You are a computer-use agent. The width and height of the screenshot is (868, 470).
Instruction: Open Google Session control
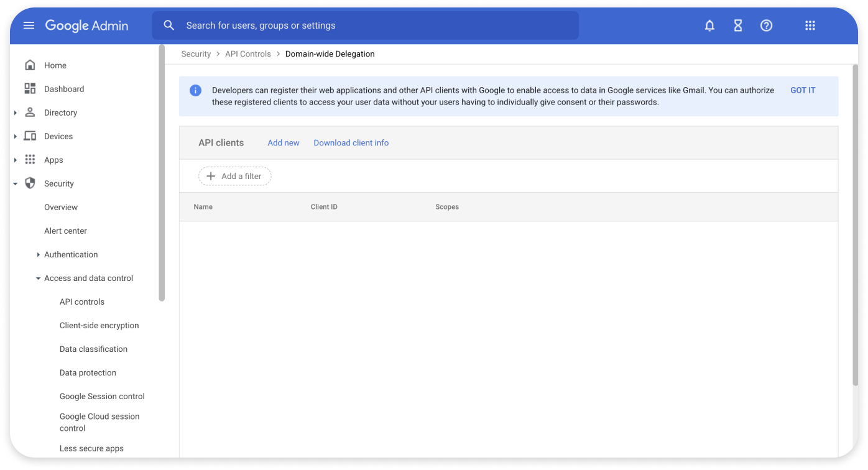102,396
